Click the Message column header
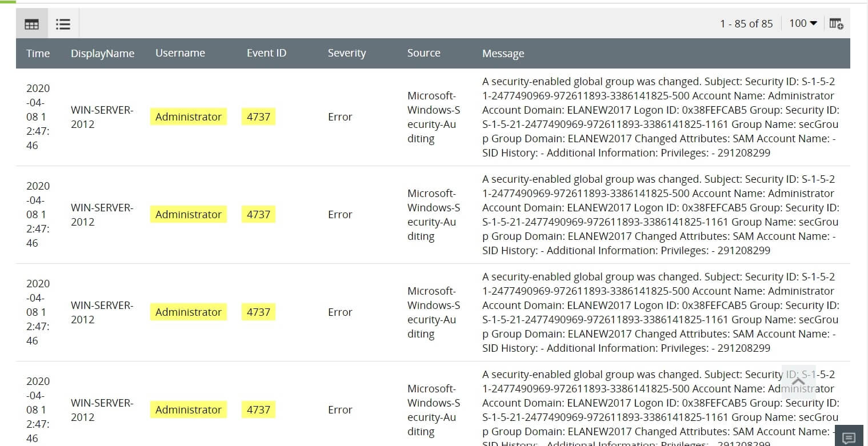Viewport: 868px width, 446px height. pyautogui.click(x=503, y=53)
